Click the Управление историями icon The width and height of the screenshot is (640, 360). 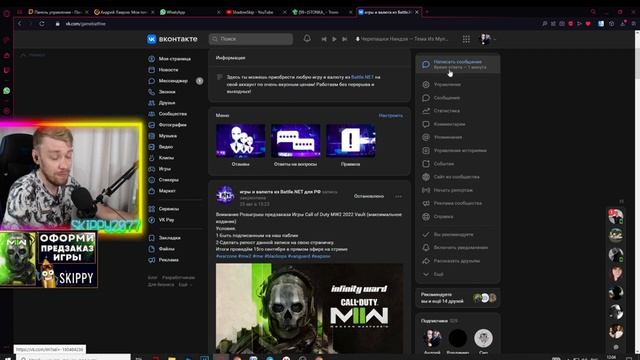426,151
